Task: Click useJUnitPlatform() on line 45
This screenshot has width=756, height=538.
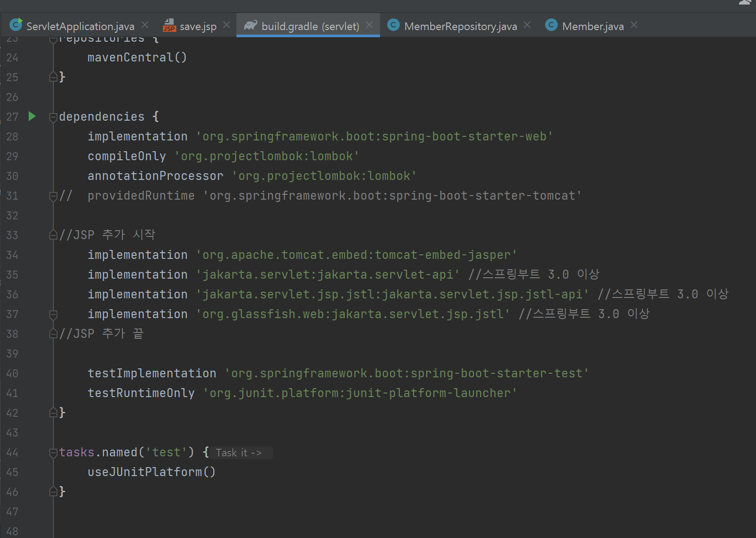Action: point(152,472)
